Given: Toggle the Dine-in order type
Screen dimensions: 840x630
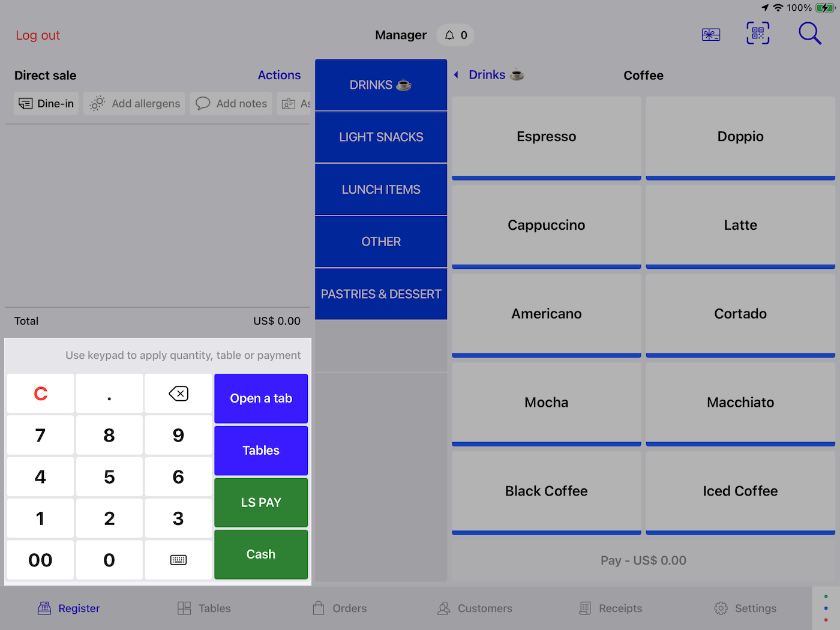Looking at the screenshot, I should pyautogui.click(x=46, y=103).
